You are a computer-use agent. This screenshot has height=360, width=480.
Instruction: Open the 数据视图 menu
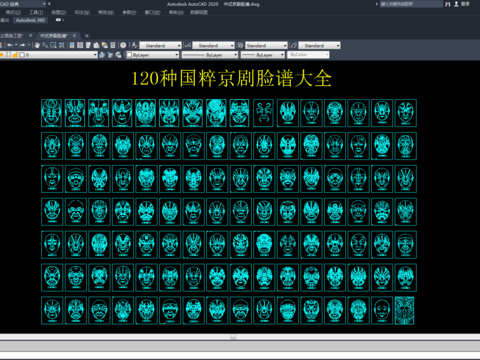pyautogui.click(x=199, y=12)
